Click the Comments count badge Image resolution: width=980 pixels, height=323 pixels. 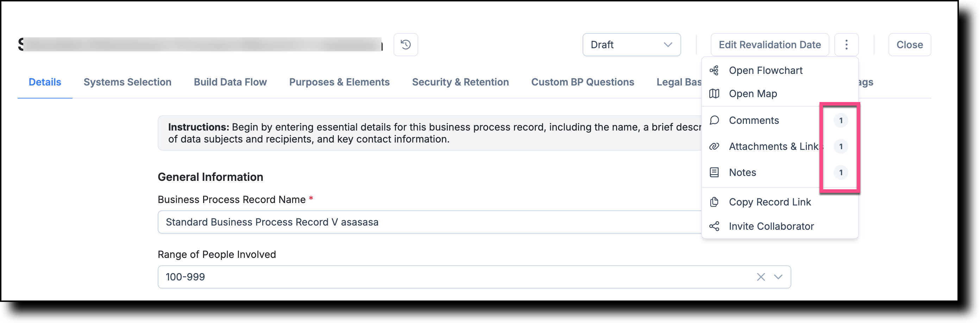(840, 121)
